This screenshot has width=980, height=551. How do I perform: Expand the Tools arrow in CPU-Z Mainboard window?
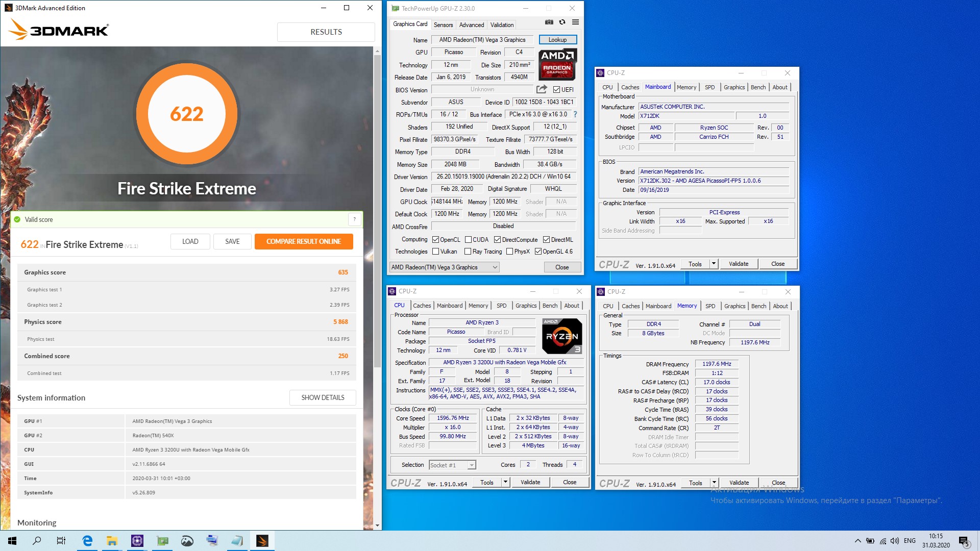(x=714, y=264)
